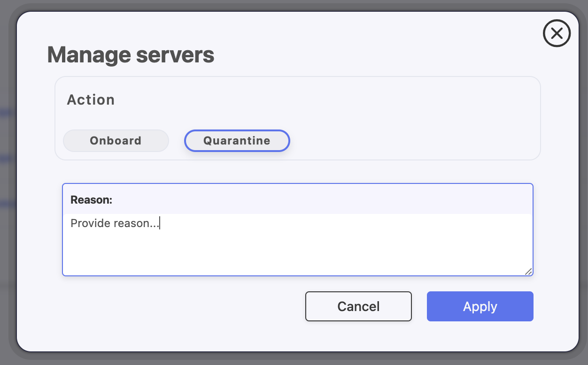Click the text area resize handle
This screenshot has width=588, height=365.
[x=528, y=271]
